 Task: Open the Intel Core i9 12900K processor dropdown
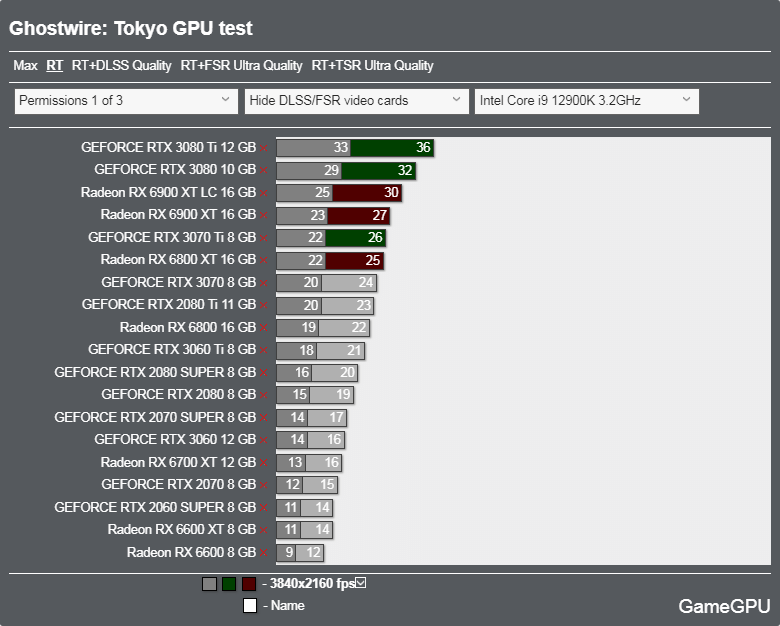point(586,101)
